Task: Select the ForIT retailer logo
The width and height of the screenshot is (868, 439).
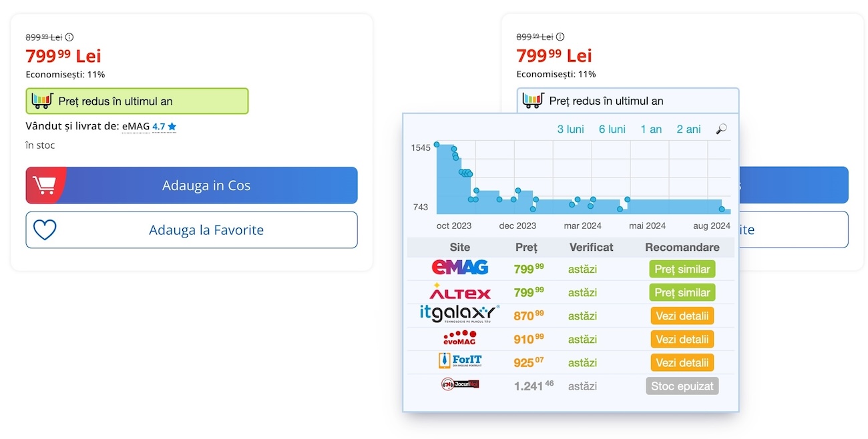Action: 461,362
